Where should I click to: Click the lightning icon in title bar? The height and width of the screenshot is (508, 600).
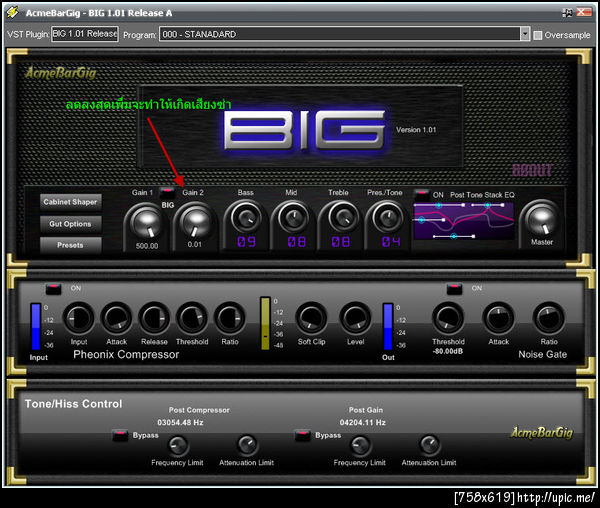pos(12,12)
